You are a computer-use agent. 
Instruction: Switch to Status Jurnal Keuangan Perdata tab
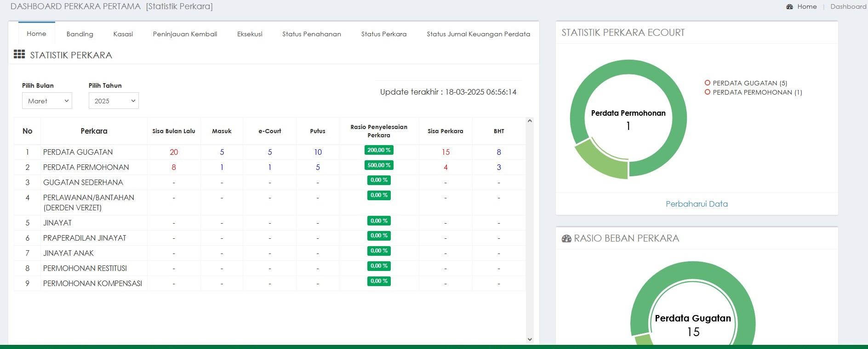pos(478,34)
